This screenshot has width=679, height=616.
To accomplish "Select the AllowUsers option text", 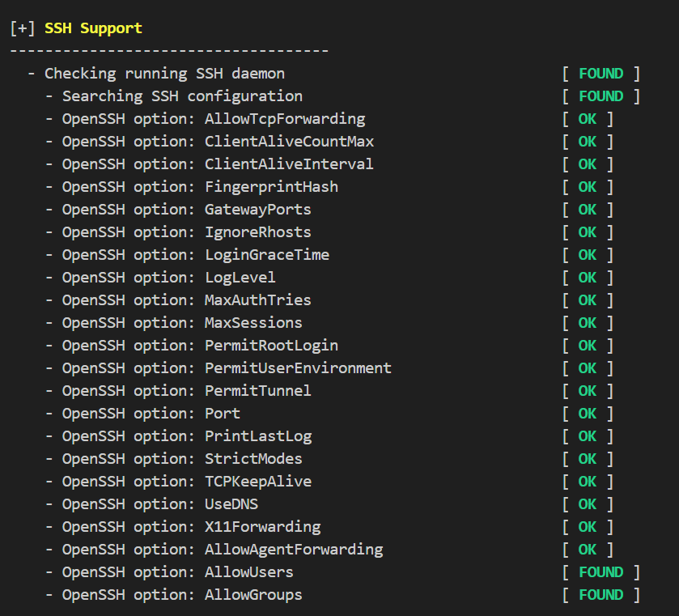I will tap(249, 572).
